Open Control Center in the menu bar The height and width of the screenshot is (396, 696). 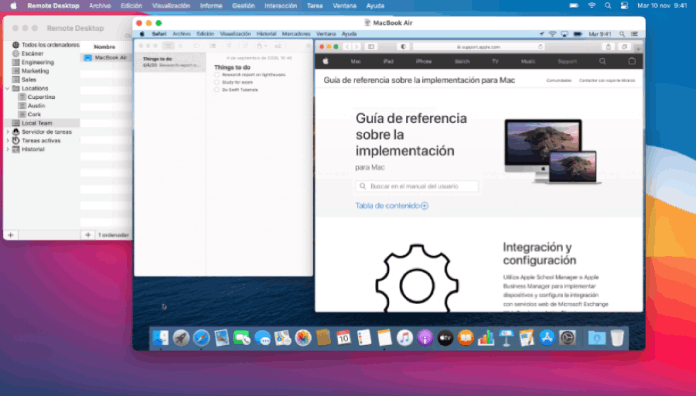point(624,6)
